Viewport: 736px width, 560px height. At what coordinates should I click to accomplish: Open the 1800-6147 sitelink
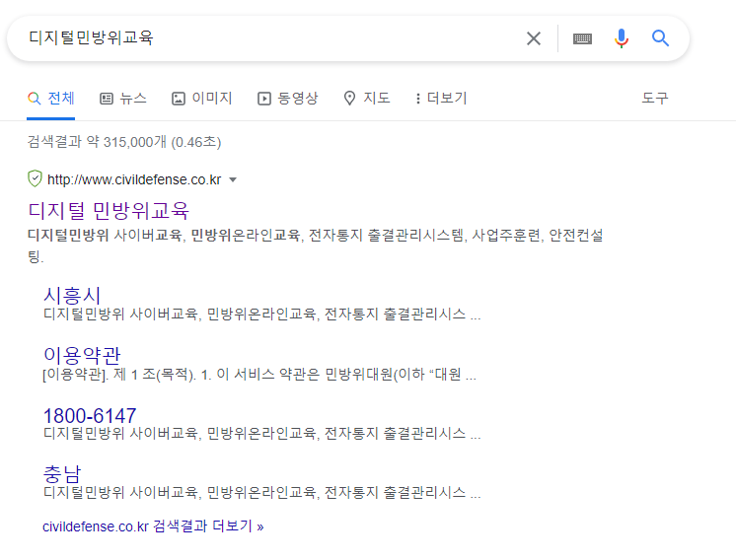(90, 415)
